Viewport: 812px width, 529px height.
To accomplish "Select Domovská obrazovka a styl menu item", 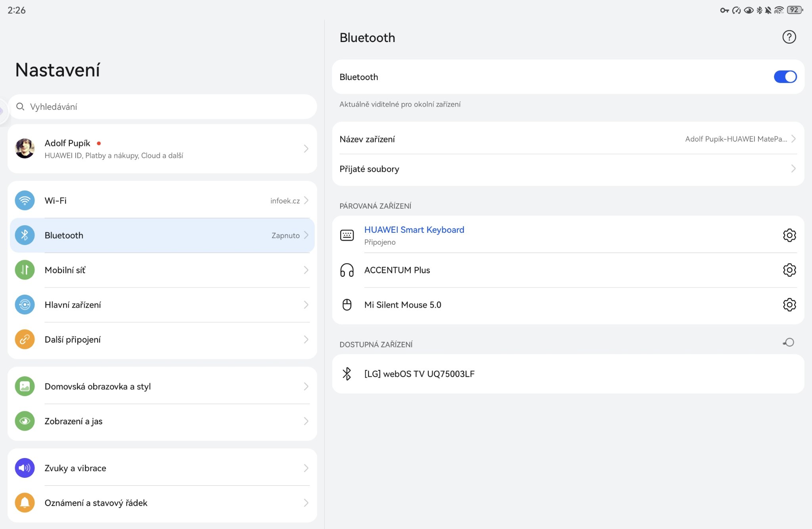I will (98, 386).
